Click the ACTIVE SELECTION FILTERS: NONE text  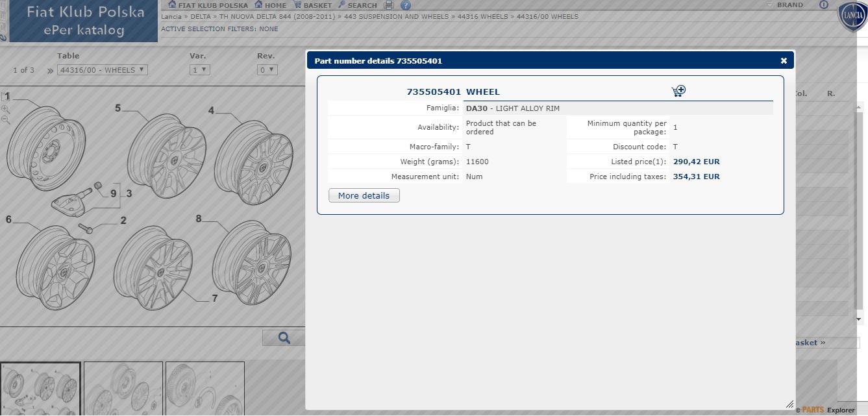[x=219, y=29]
